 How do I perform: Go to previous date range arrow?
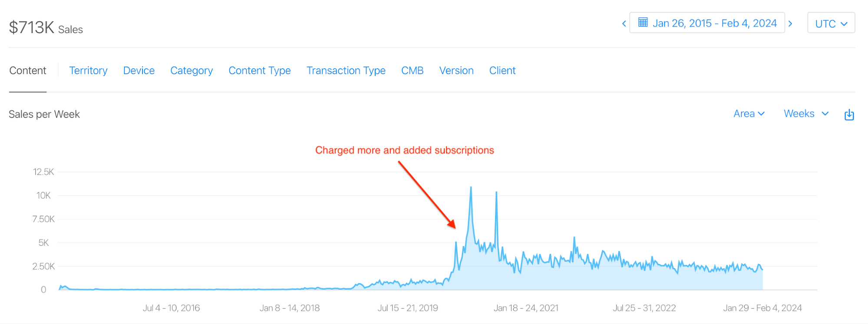[624, 23]
